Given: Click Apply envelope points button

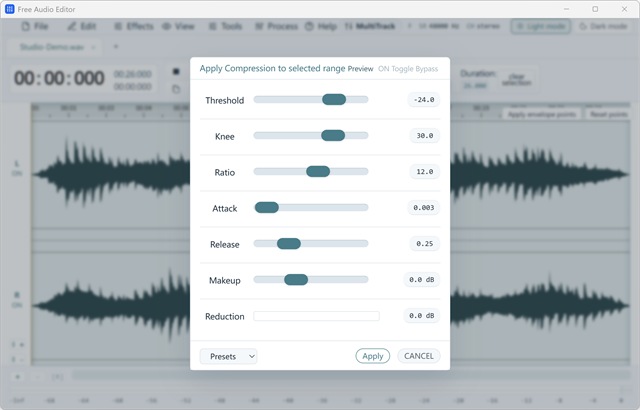Looking at the screenshot, I should [x=542, y=115].
